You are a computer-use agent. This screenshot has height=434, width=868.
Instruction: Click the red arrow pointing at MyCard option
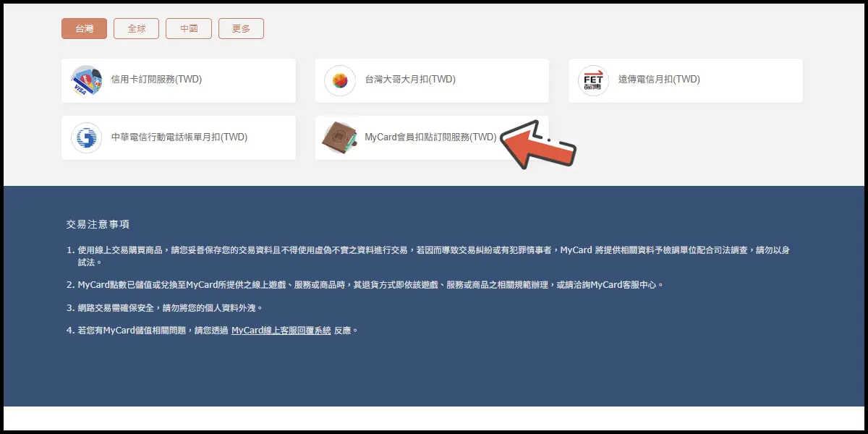point(538,144)
